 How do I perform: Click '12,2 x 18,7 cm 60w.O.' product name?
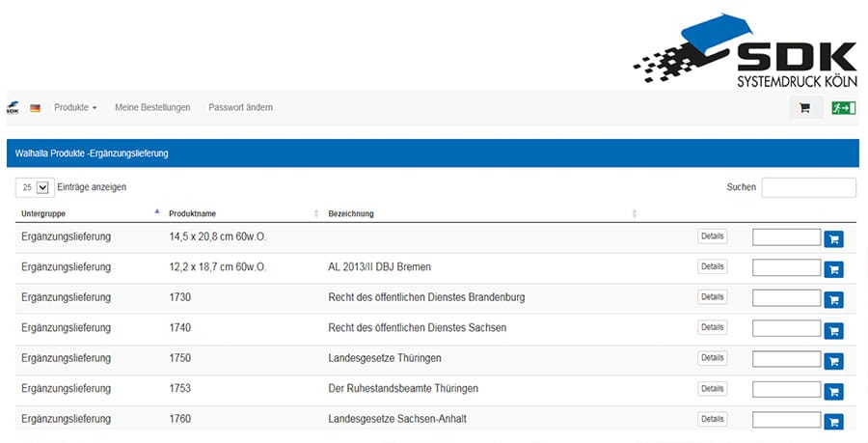[218, 267]
